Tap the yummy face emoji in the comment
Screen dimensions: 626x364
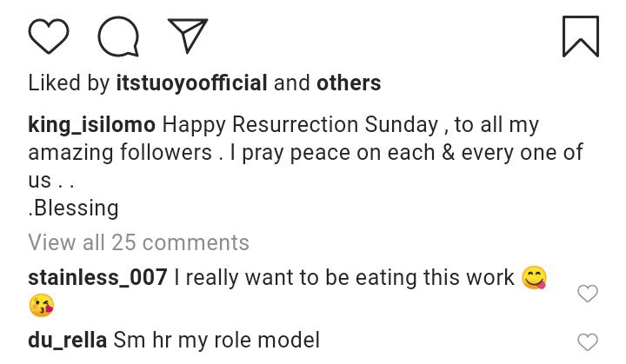[x=535, y=278]
